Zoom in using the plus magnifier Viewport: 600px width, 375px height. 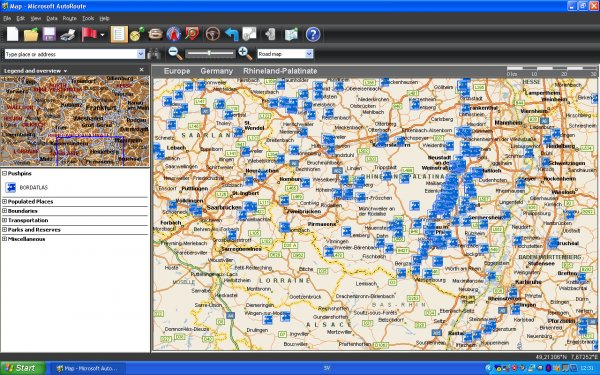pos(245,54)
